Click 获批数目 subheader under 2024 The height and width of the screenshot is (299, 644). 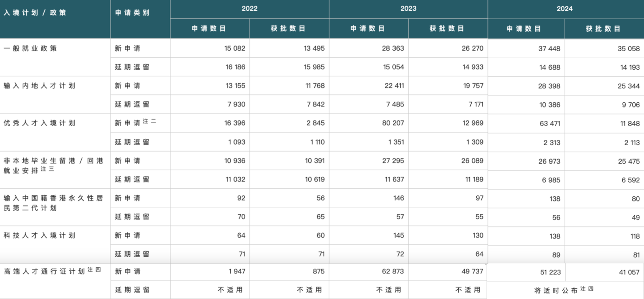[x=604, y=28]
